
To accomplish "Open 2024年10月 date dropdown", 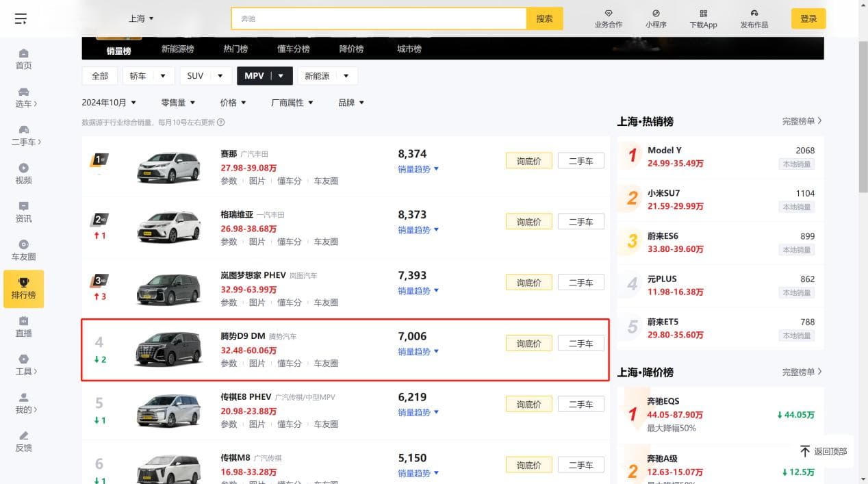I will [109, 103].
